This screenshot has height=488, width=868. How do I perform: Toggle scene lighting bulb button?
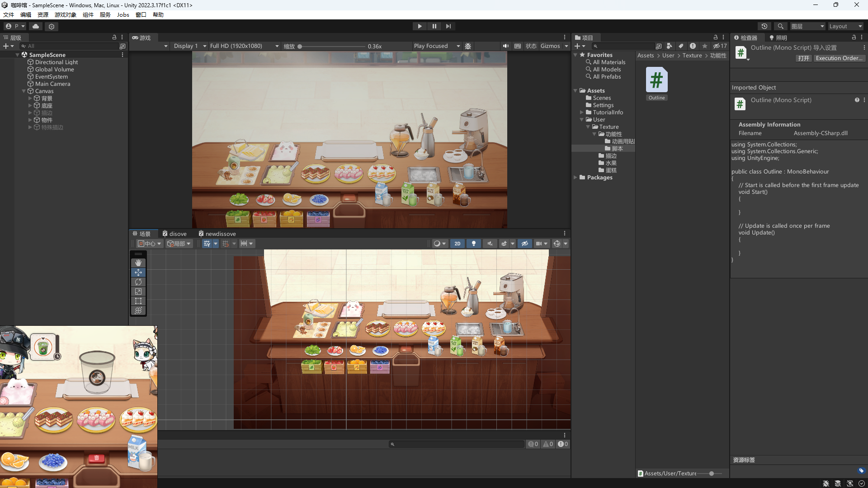click(x=473, y=244)
